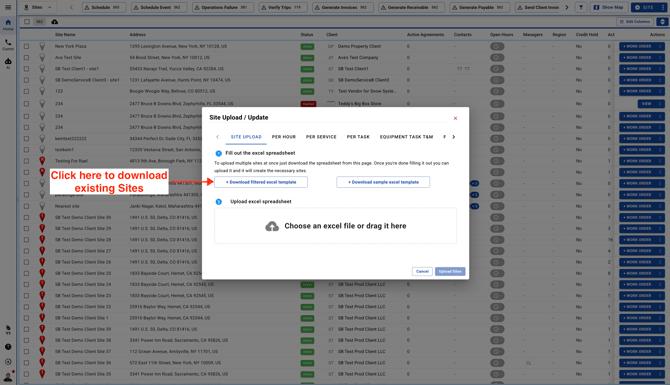Image resolution: width=670 pixels, height=385 pixels.
Task: Click 'SB Test Demo Client Site 39' site name
Action: pos(83,329)
